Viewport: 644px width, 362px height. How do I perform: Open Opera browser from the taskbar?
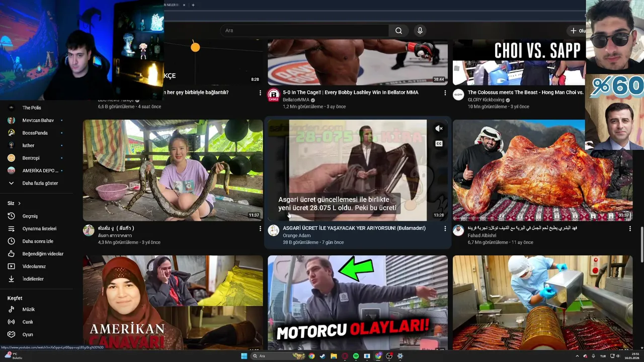(345, 356)
